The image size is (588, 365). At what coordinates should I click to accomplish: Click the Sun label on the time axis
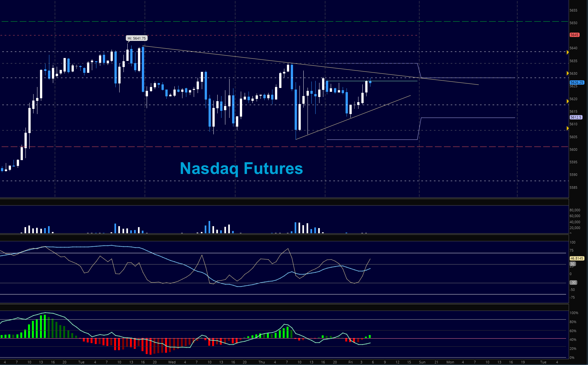pos(422,362)
